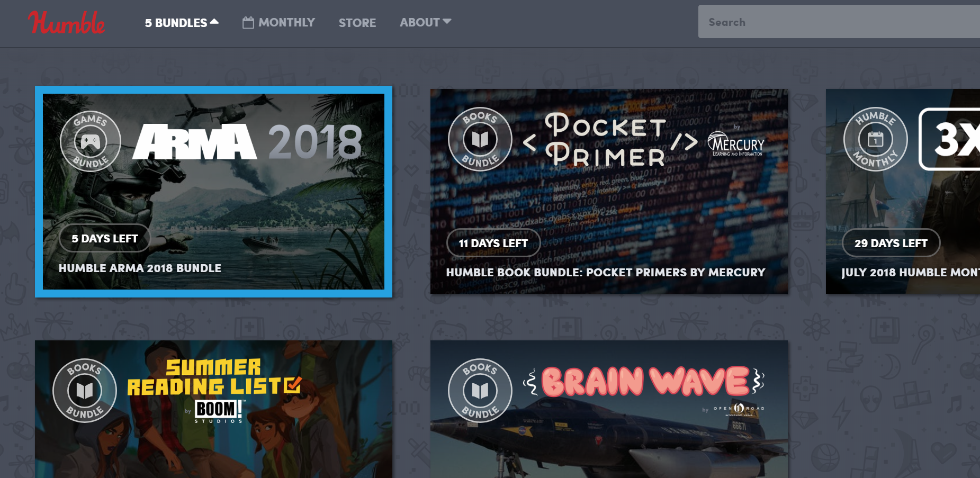Click the 11 Days Left label
The width and height of the screenshot is (980, 478).
[x=493, y=243]
